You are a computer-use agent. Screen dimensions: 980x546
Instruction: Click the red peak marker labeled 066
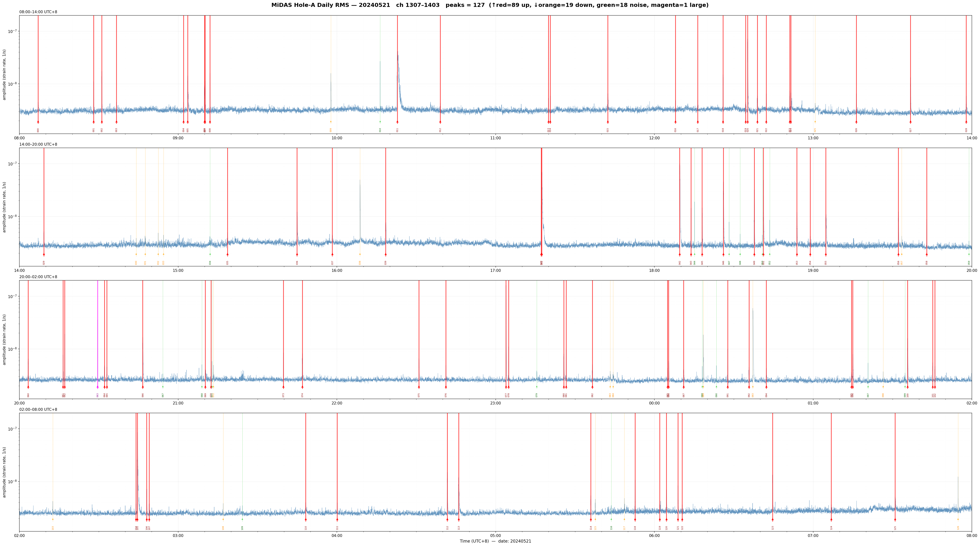143,387
